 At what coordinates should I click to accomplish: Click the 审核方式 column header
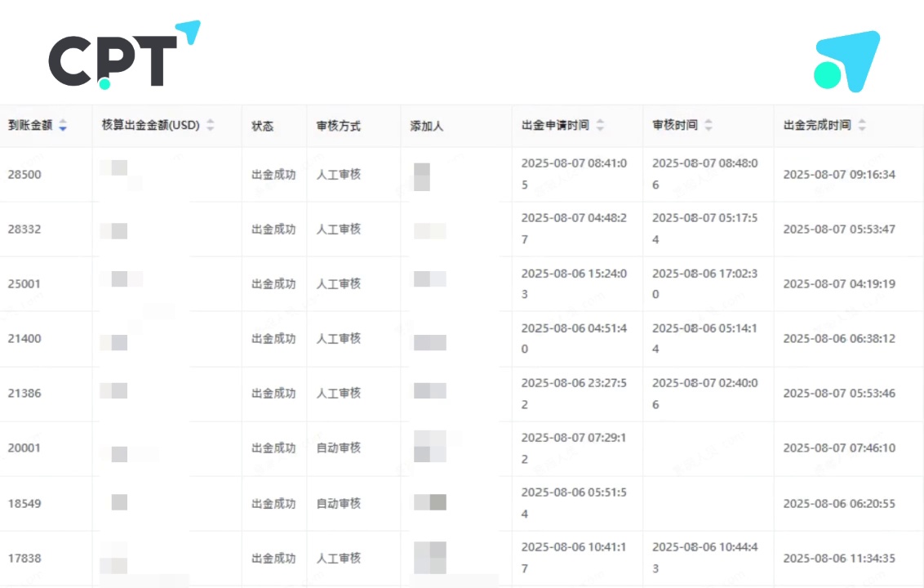coord(338,126)
